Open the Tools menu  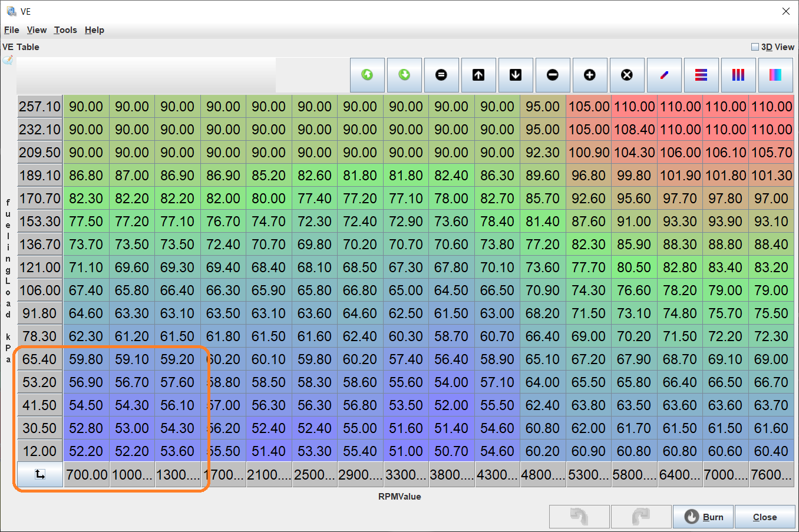(65, 30)
